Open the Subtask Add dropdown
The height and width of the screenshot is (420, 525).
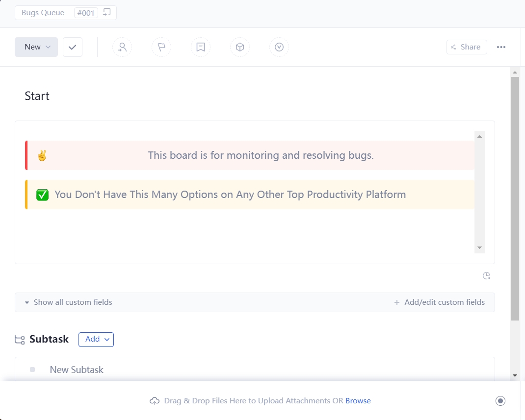point(96,339)
